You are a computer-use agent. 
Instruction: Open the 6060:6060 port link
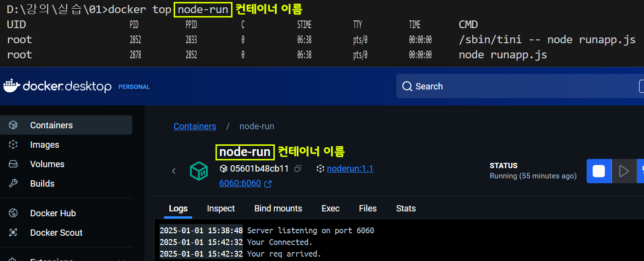click(240, 183)
